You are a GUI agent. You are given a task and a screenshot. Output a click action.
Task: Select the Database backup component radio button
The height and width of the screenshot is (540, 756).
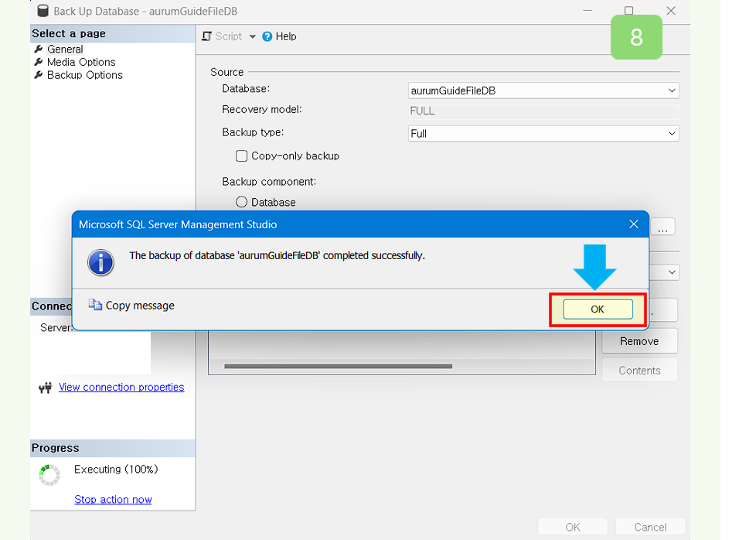pos(241,202)
